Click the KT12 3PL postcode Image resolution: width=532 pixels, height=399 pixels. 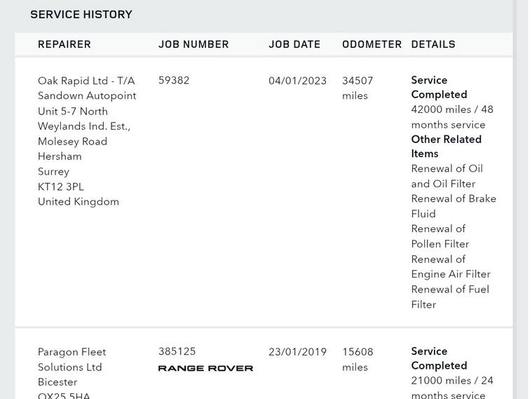[x=60, y=187]
